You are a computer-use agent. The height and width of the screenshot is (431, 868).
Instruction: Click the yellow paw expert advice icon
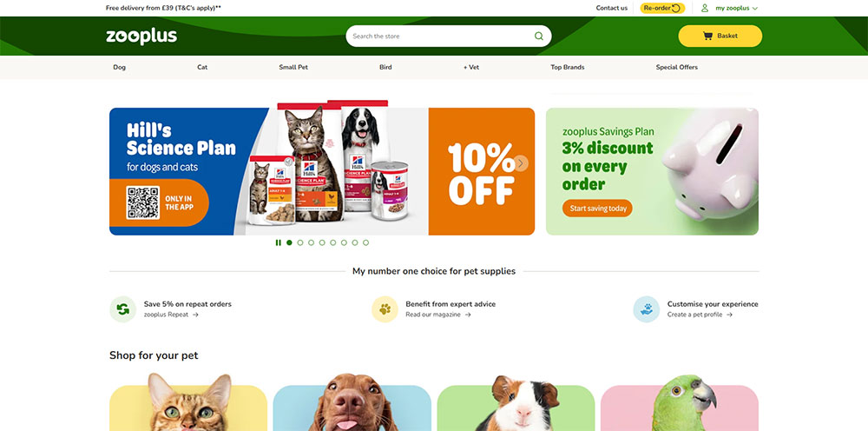click(385, 309)
